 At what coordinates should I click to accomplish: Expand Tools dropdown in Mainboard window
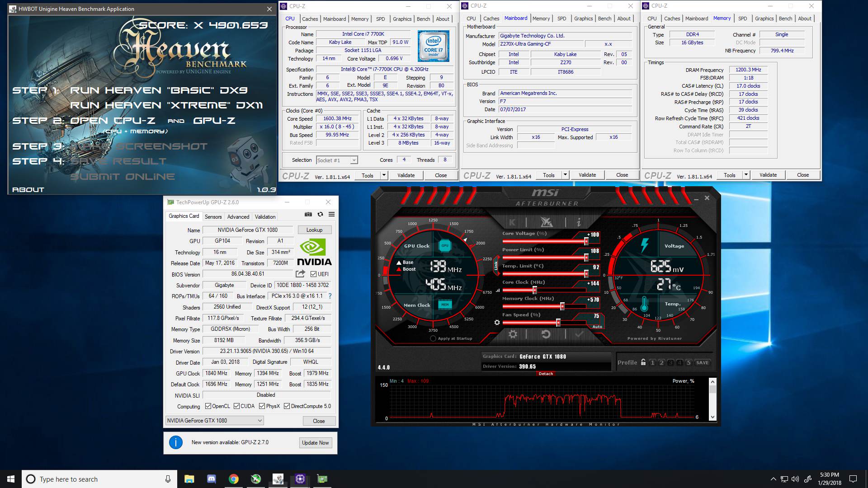(x=565, y=175)
